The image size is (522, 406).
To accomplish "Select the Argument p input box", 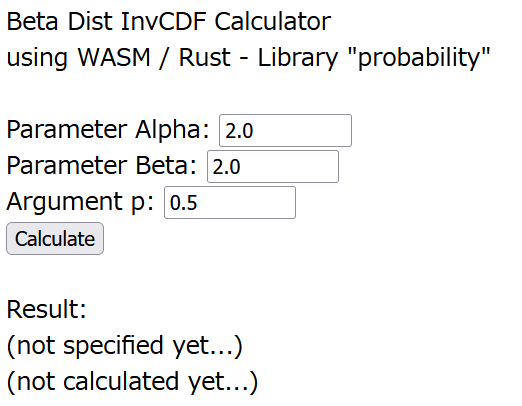I will [x=230, y=202].
